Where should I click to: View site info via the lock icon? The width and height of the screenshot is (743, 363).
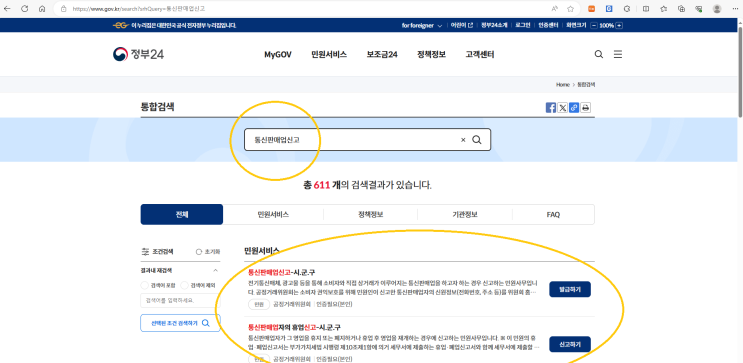[63, 9]
